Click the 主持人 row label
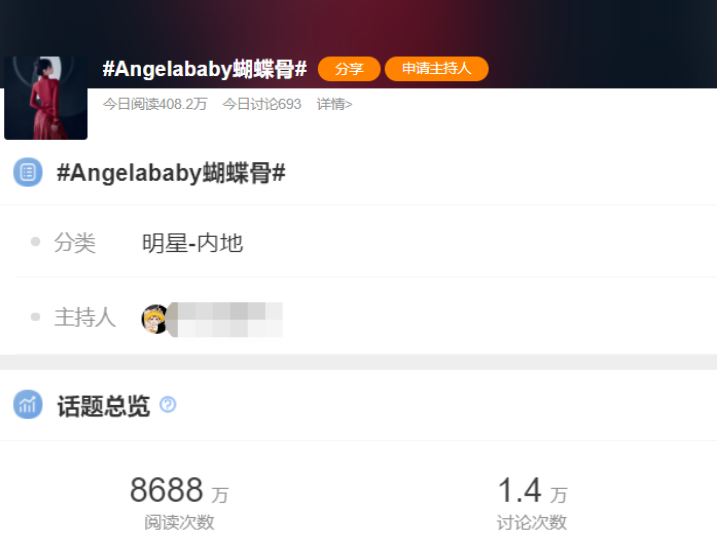The width and height of the screenshot is (717, 541). 85,317
